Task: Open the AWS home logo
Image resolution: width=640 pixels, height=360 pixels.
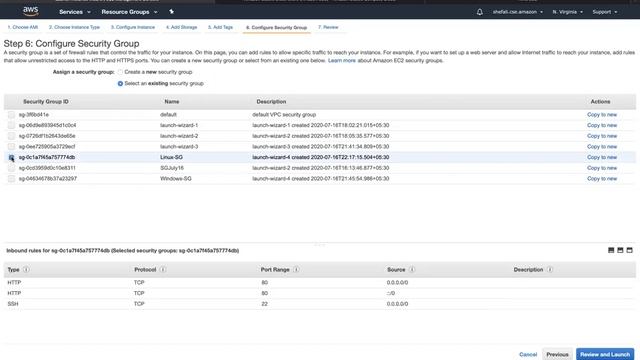Action: [31, 11]
